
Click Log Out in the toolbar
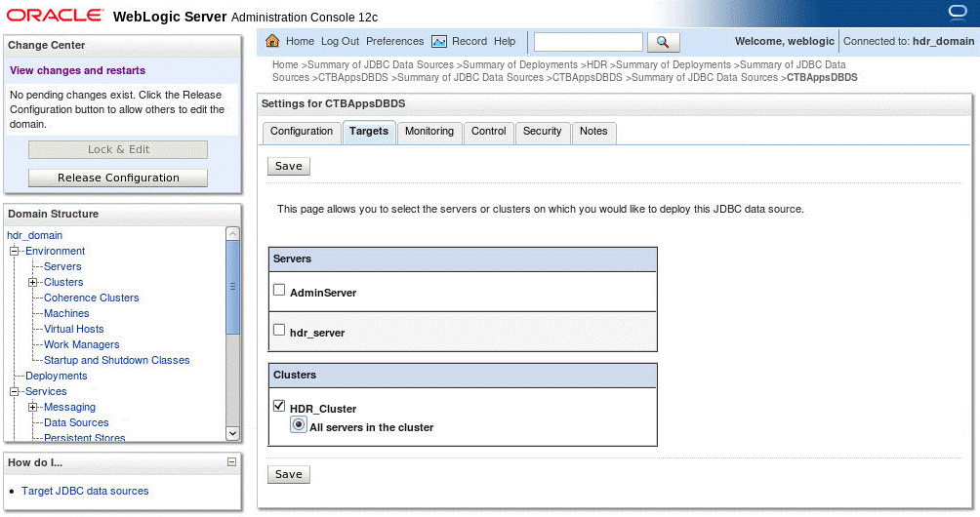(x=340, y=41)
